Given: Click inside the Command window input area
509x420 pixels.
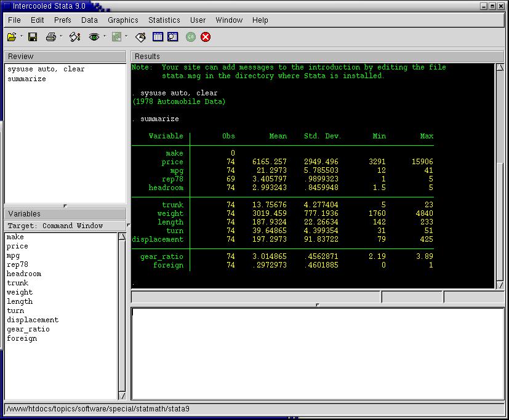Looking at the screenshot, I should 318,354.
